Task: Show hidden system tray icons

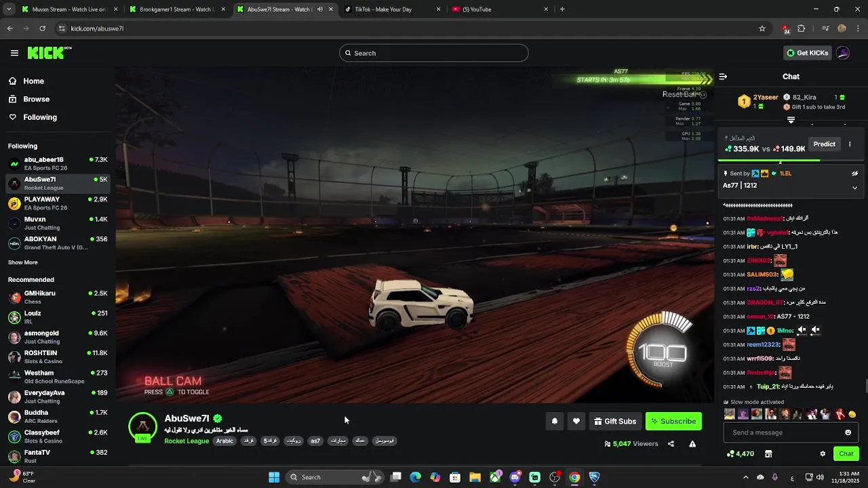Action: point(745,477)
